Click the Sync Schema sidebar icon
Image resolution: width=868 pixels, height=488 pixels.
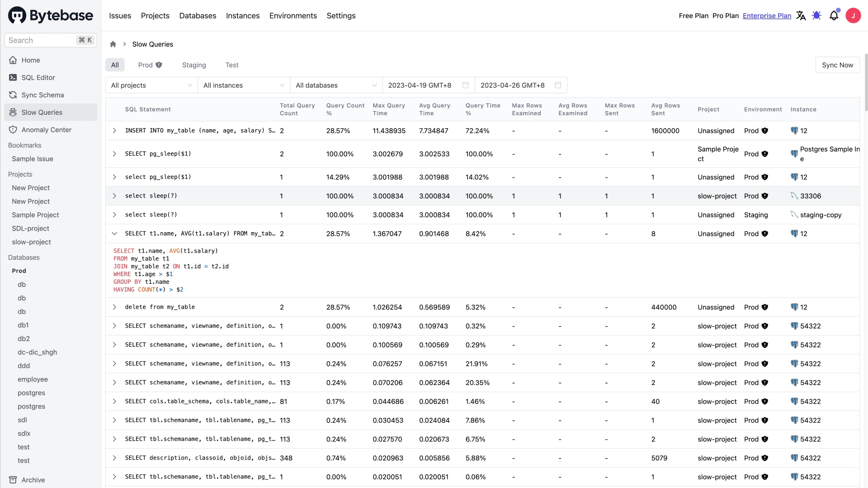click(13, 95)
